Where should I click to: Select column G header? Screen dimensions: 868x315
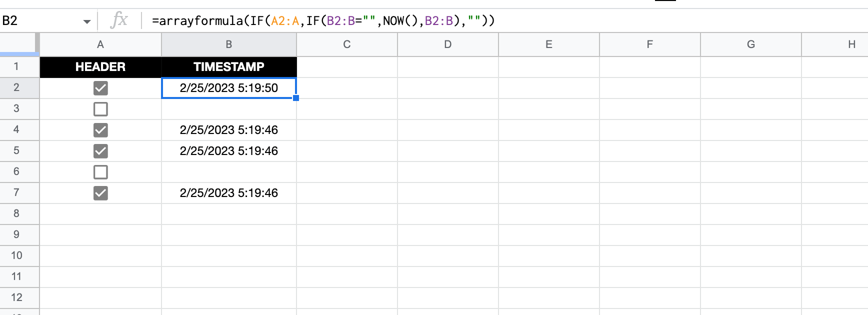[x=751, y=44]
